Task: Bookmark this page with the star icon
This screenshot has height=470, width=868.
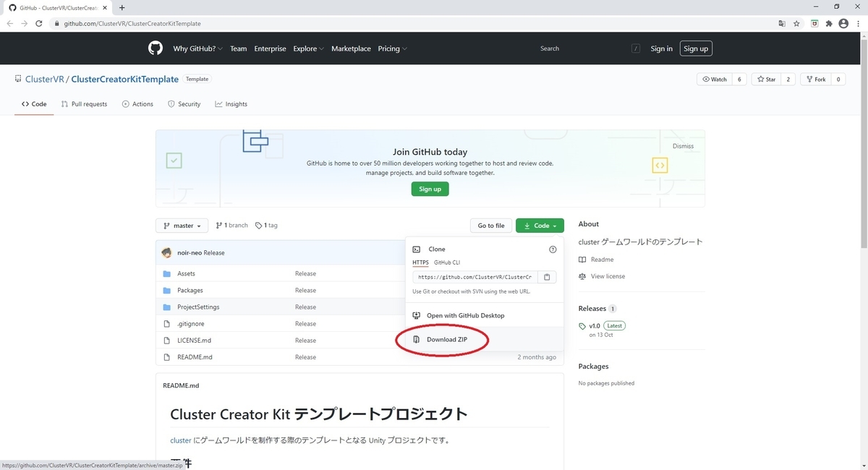Action: [x=796, y=23]
